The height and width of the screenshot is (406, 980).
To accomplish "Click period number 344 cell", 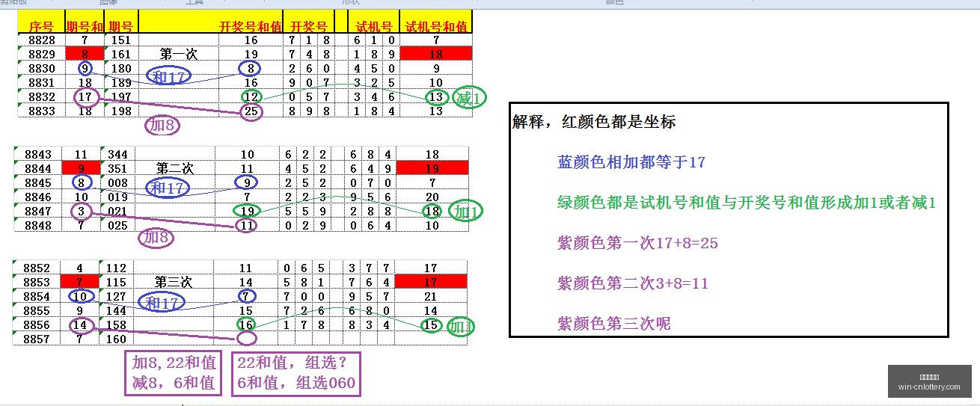I will [117, 154].
